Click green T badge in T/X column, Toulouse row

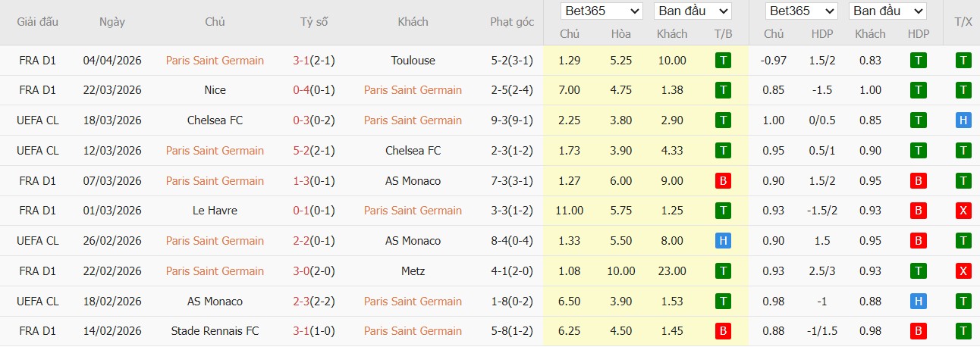(x=963, y=61)
